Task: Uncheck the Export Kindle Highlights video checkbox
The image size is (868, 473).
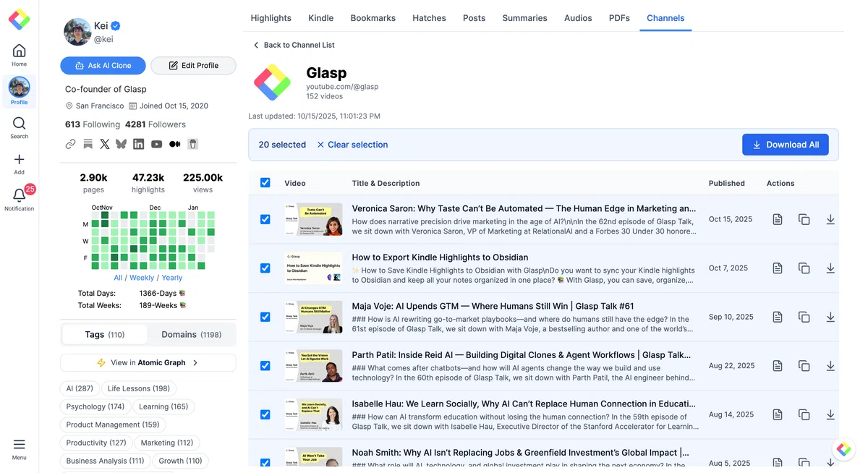Action: (265, 268)
